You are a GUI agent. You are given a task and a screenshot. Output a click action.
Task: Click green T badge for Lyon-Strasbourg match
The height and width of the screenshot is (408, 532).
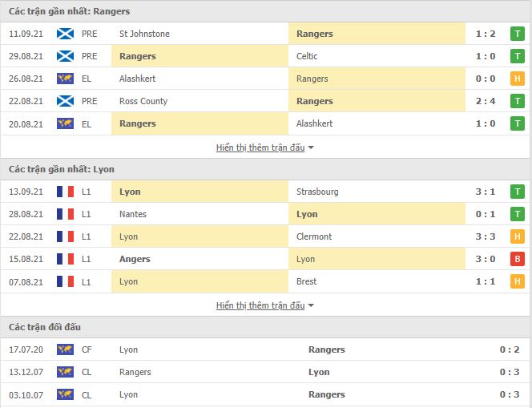point(518,192)
